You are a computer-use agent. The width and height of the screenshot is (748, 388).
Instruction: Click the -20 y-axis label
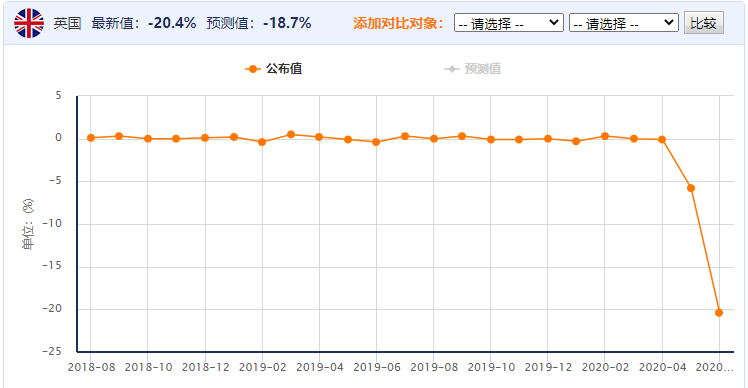click(52, 308)
